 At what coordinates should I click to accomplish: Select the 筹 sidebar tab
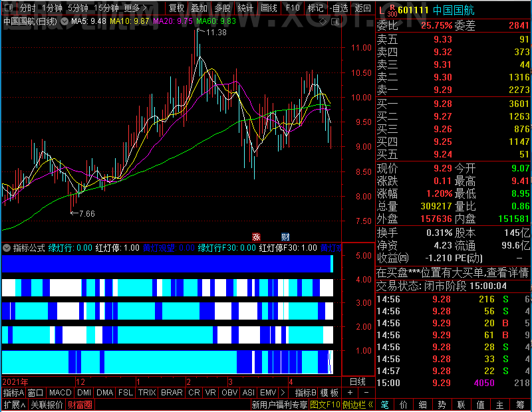[521, 405]
